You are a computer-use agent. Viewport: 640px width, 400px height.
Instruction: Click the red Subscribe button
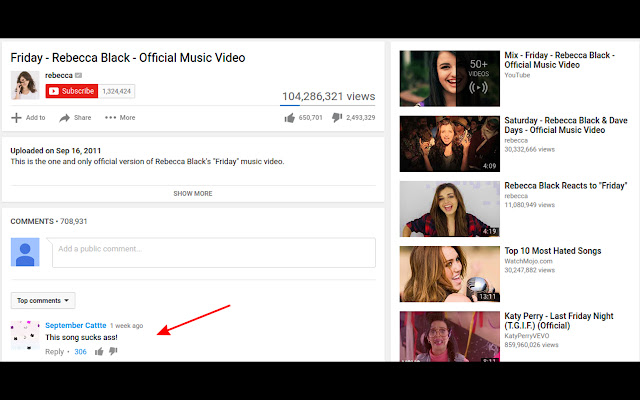(72, 91)
